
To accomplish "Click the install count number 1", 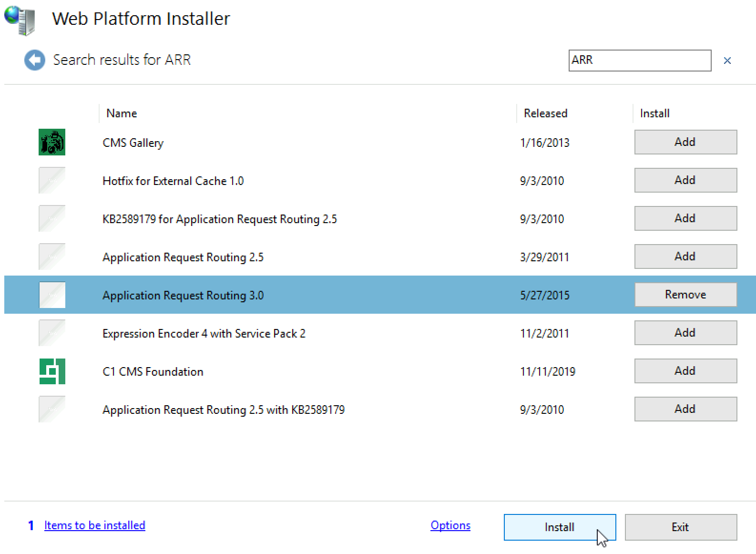I will 31,525.
